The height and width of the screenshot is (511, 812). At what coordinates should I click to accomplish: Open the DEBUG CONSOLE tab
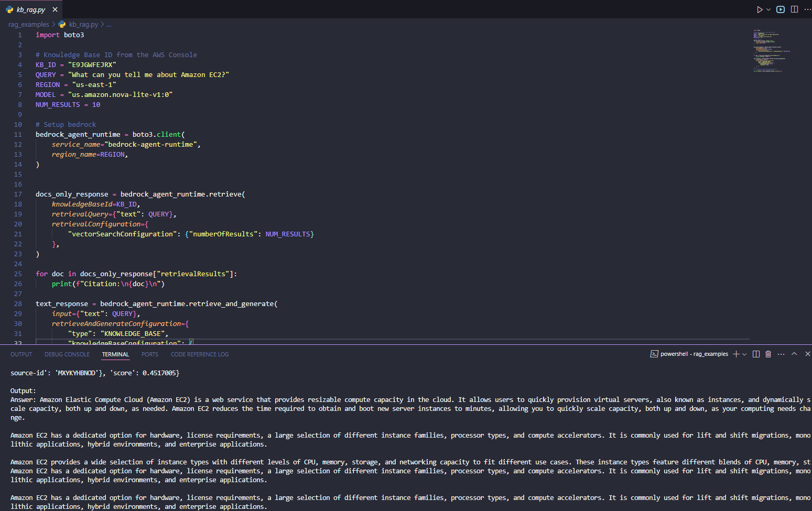point(67,354)
